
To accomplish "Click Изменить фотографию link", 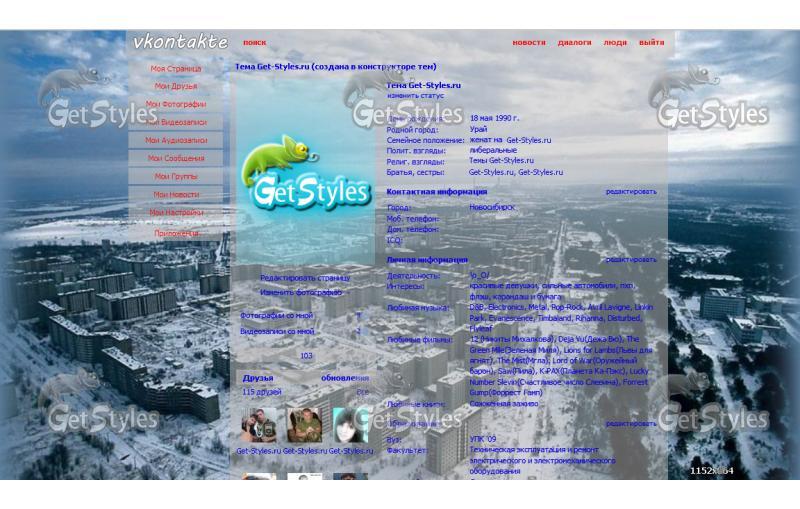I will tap(301, 293).
